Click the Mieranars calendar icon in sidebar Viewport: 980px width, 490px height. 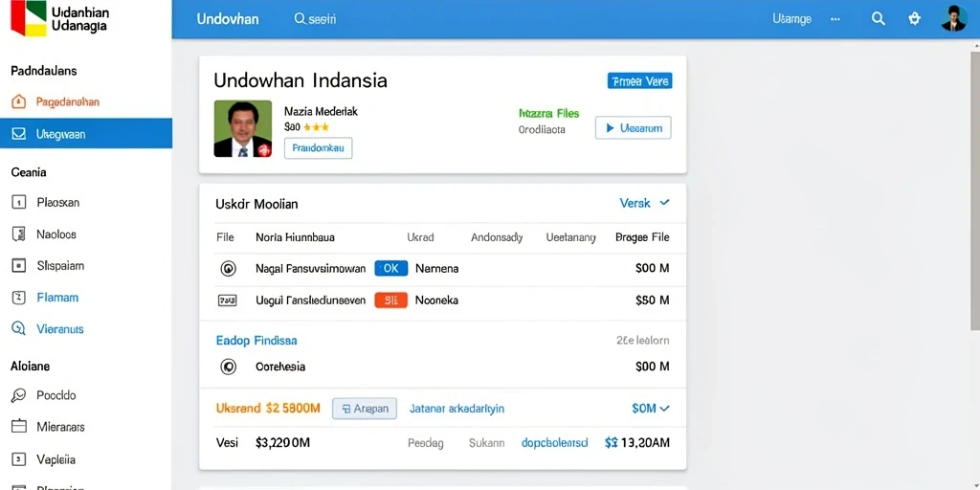(19, 426)
